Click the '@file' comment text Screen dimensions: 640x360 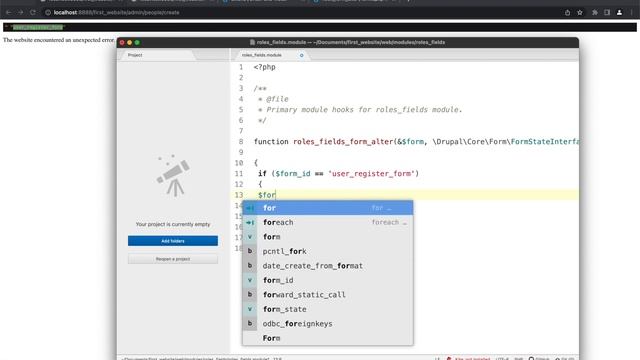point(277,99)
